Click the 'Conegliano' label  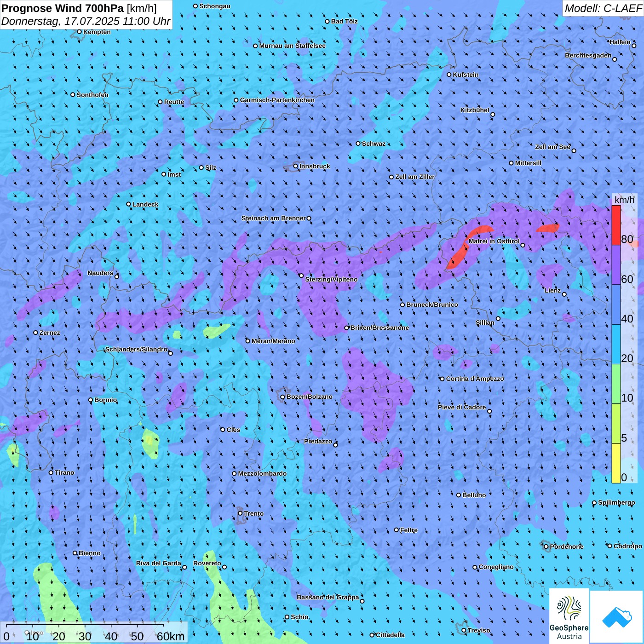coord(496,567)
